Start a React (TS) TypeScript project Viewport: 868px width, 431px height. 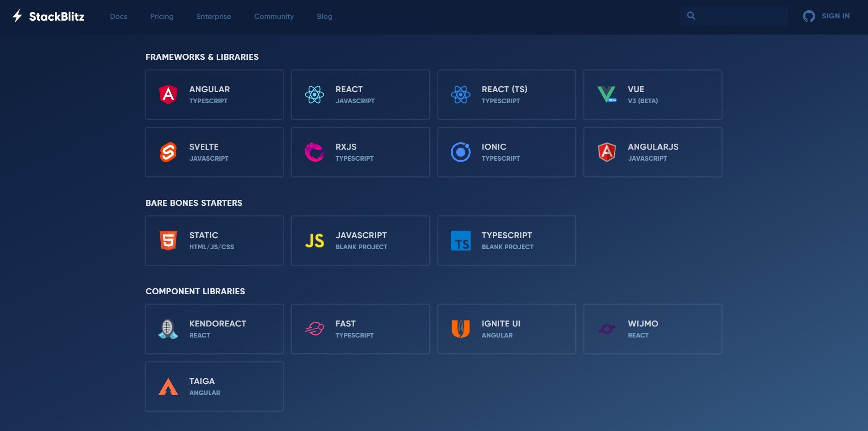[x=506, y=94]
